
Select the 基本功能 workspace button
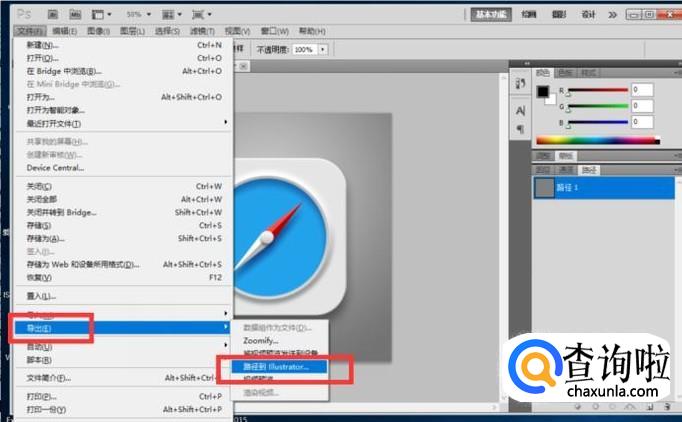point(491,14)
